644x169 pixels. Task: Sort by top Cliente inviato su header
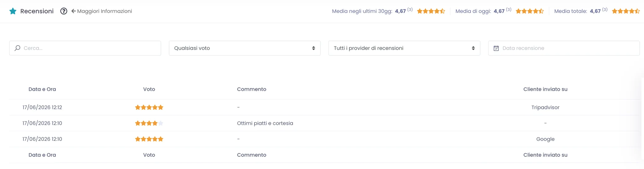[x=545, y=89]
